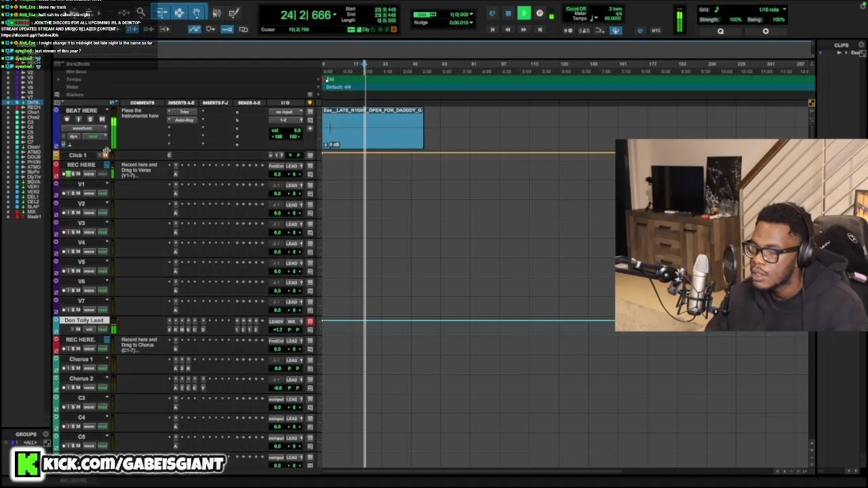Toggle the highlighted blue transport option icon

click(616, 30)
